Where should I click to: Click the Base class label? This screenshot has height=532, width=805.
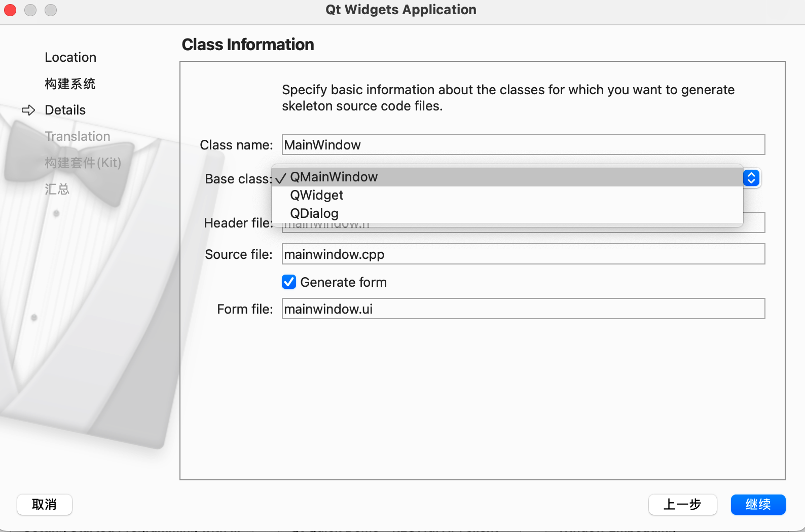pos(238,179)
